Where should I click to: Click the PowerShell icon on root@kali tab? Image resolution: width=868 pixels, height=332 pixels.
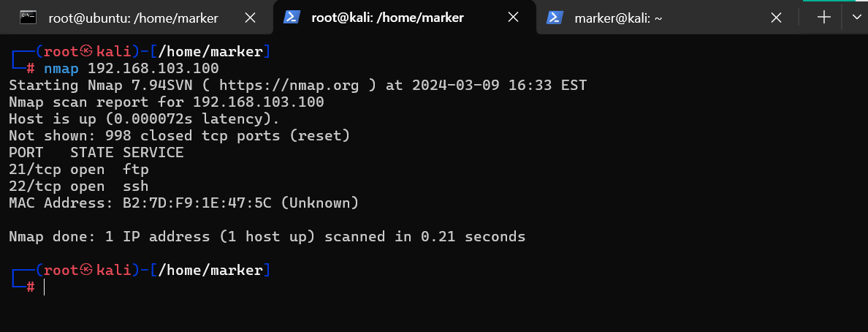(292, 18)
